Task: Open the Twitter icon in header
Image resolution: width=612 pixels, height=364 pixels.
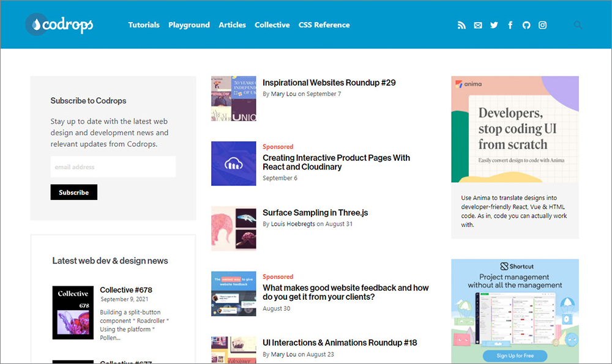Action: click(x=494, y=25)
